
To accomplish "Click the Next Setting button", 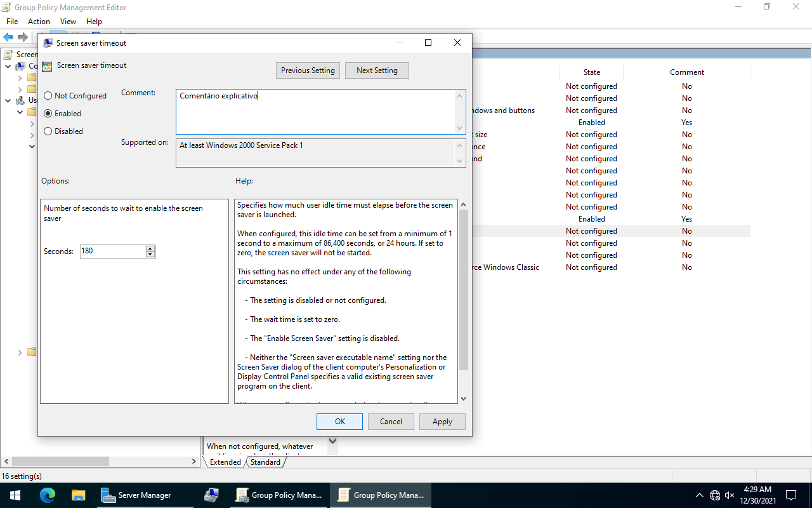I will pos(377,70).
